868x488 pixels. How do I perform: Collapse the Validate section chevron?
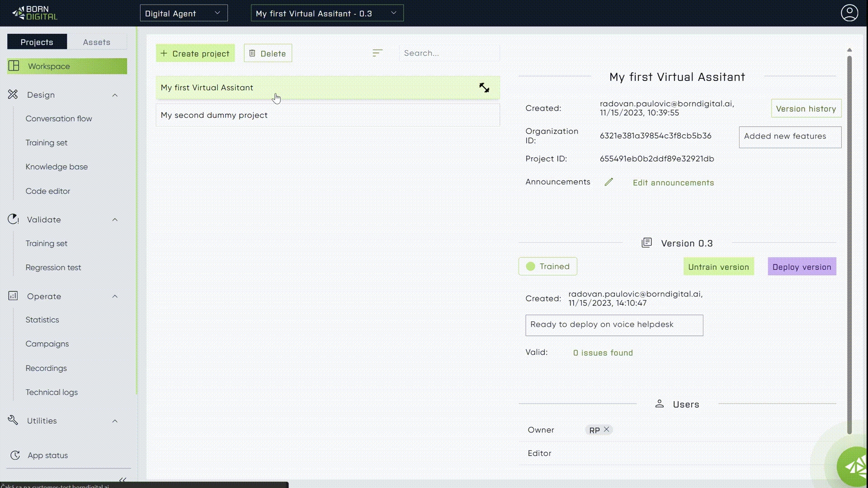point(115,220)
